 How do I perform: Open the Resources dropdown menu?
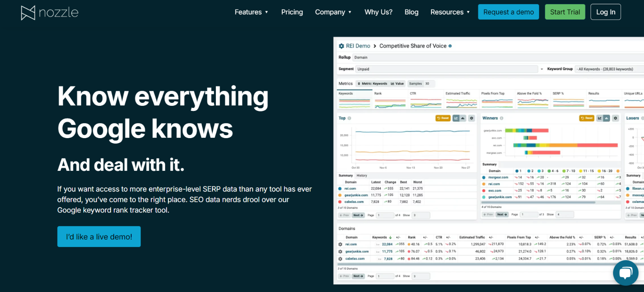pos(450,12)
